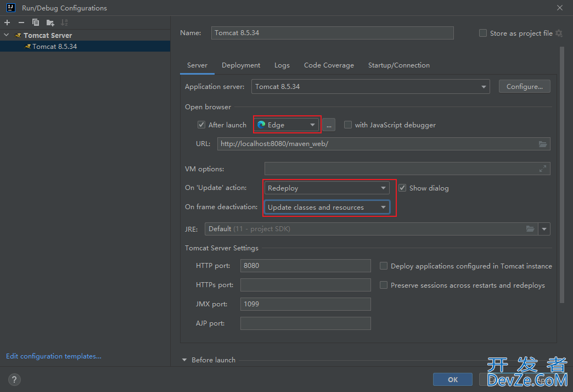Open the On 'Update' action Redeploy dropdown
Viewport: 573px width, 392px height.
[x=327, y=188]
